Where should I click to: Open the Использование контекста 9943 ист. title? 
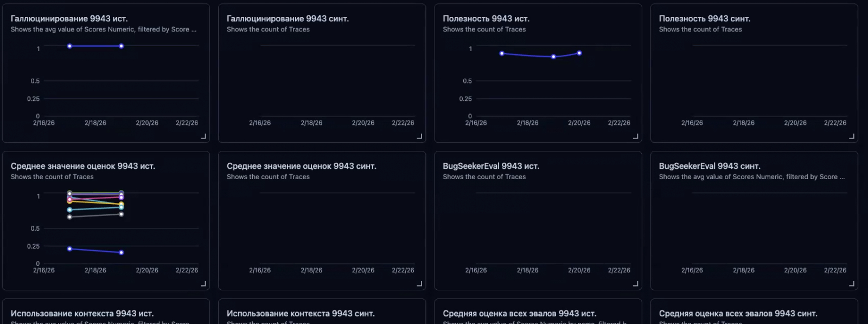coord(82,313)
